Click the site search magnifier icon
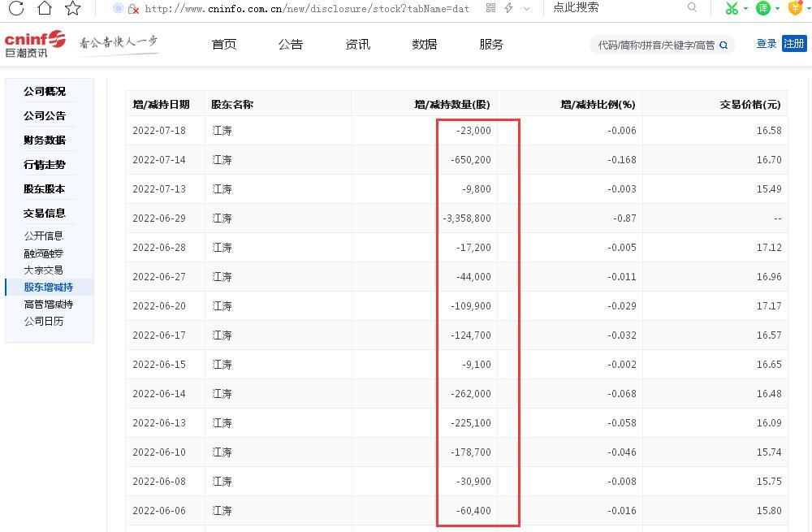The image size is (812, 532). [x=723, y=45]
